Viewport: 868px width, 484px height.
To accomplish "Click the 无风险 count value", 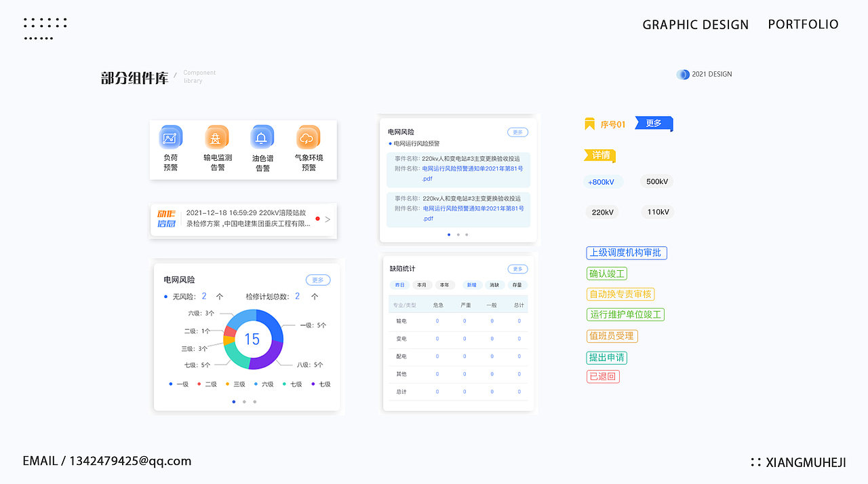I will 204,297.
